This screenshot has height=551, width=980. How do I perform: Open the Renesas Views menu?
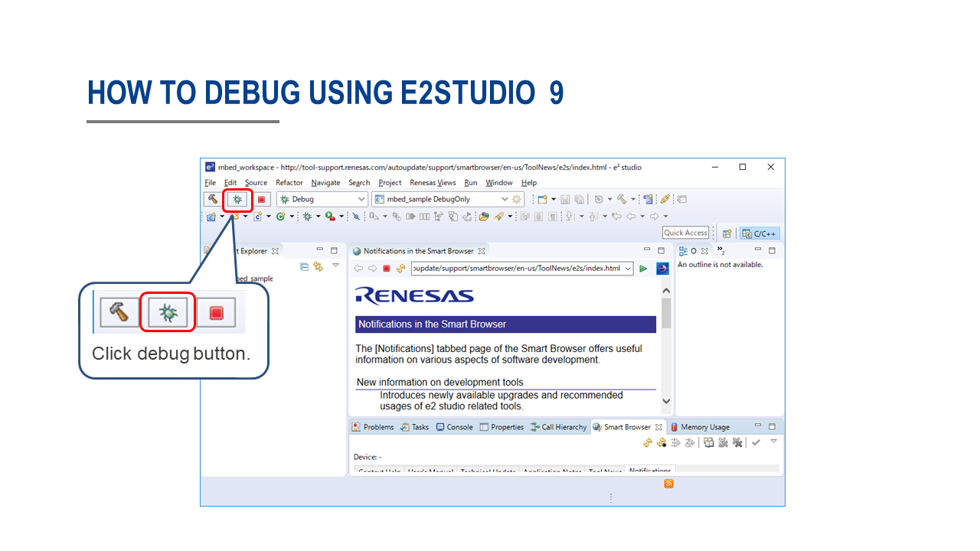[433, 183]
